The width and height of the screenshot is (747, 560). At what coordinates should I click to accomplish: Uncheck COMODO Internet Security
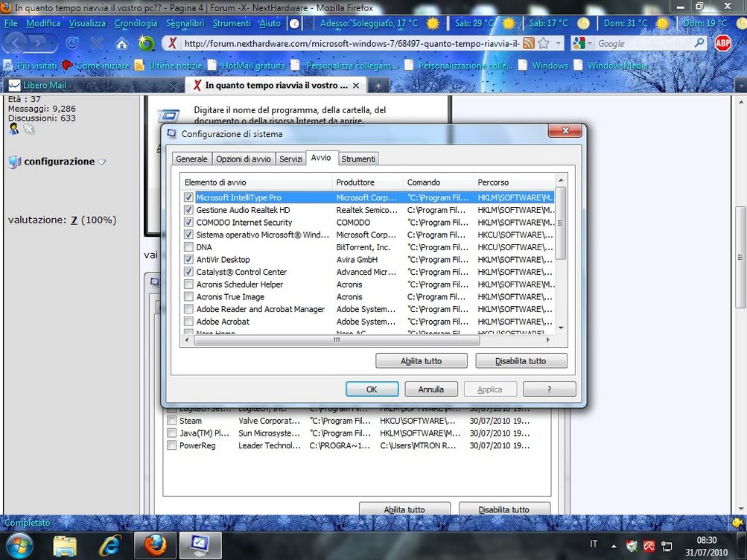(188, 222)
